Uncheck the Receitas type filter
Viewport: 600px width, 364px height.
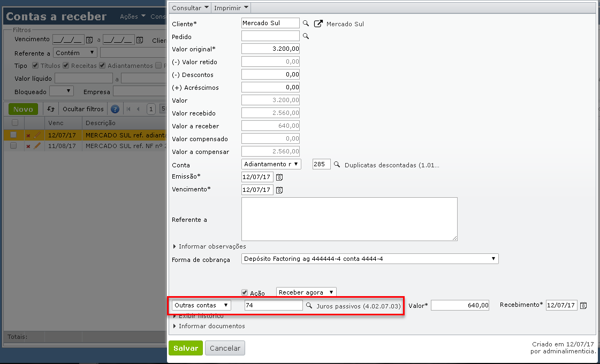click(x=66, y=65)
